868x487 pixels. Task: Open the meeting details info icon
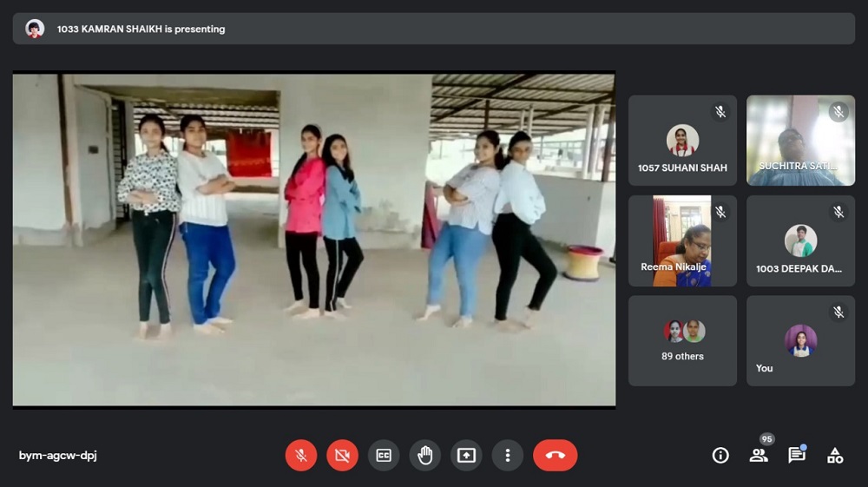(x=720, y=455)
